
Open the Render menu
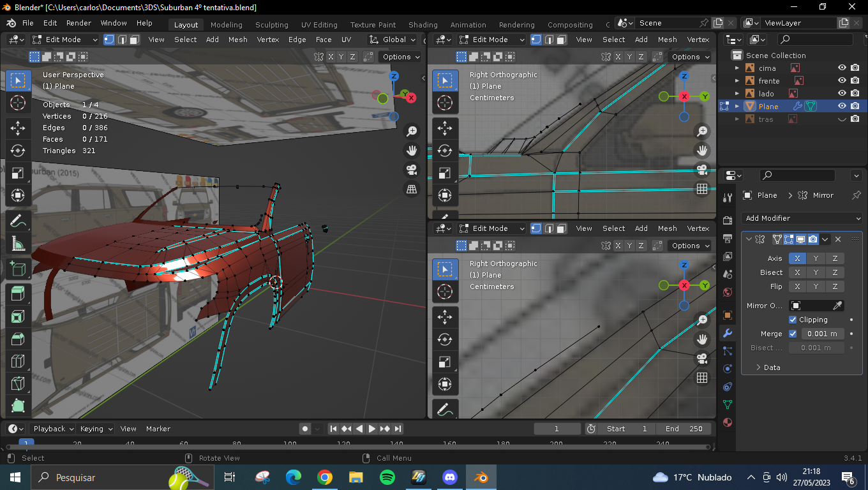click(79, 23)
